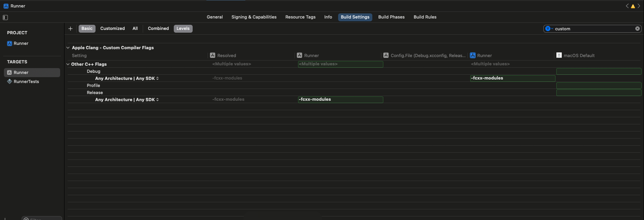Click the Runner target-level column header label
Screen dimensions: 644x220
(311, 55)
